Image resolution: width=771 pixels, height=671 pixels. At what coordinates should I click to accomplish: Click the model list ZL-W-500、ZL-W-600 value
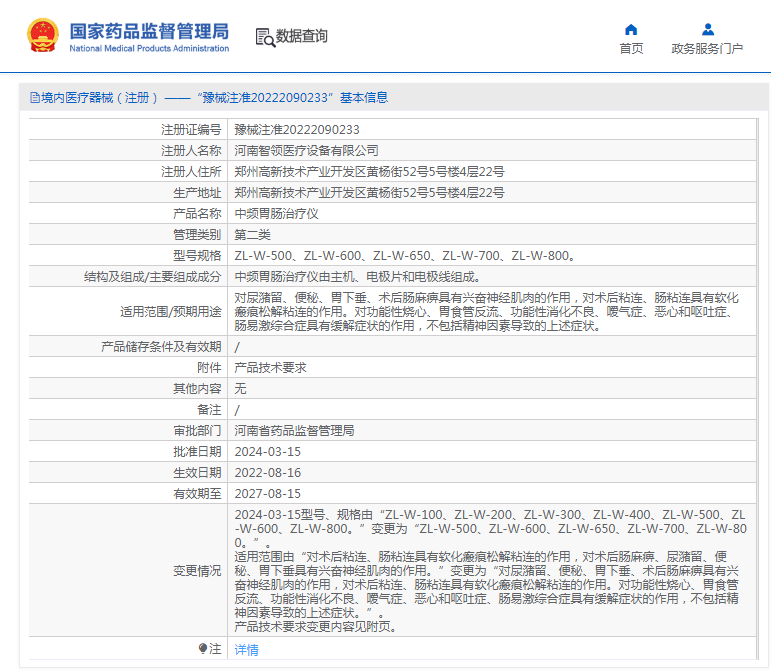404,256
